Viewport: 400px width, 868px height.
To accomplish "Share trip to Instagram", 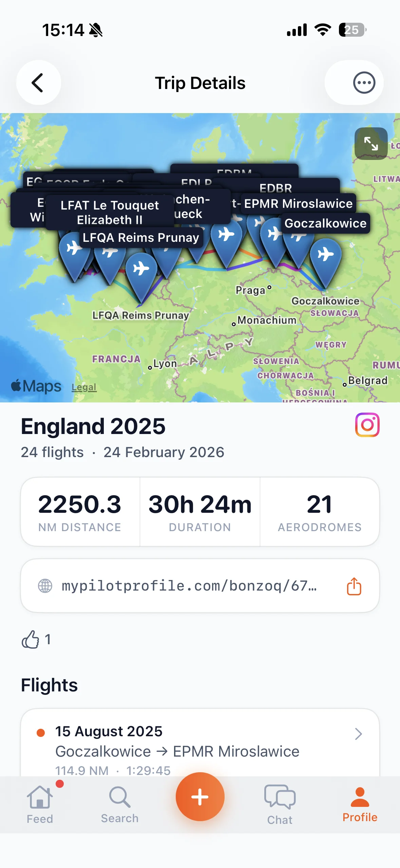I will (x=367, y=424).
